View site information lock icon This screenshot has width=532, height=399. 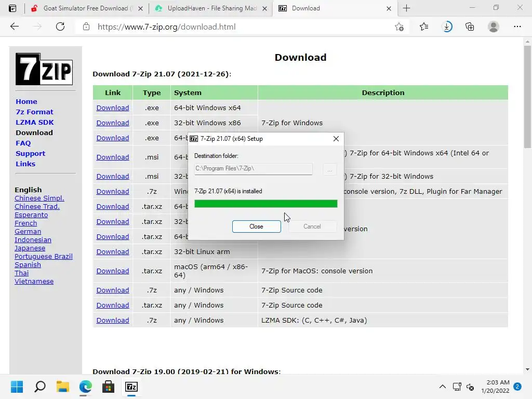coord(86,26)
